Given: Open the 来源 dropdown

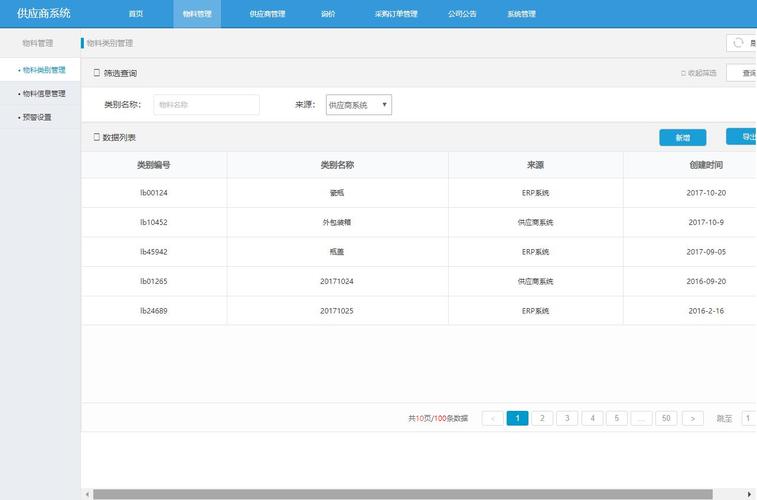Looking at the screenshot, I should click(358, 105).
